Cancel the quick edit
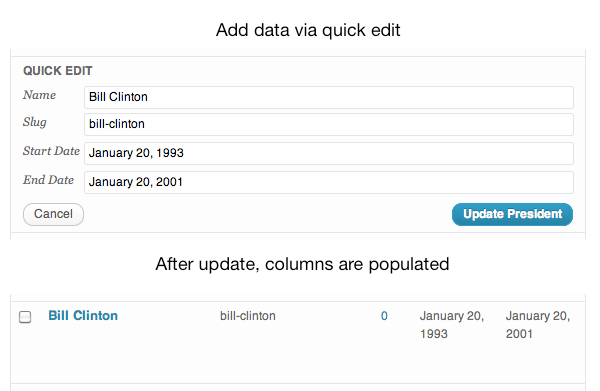 click(x=53, y=214)
